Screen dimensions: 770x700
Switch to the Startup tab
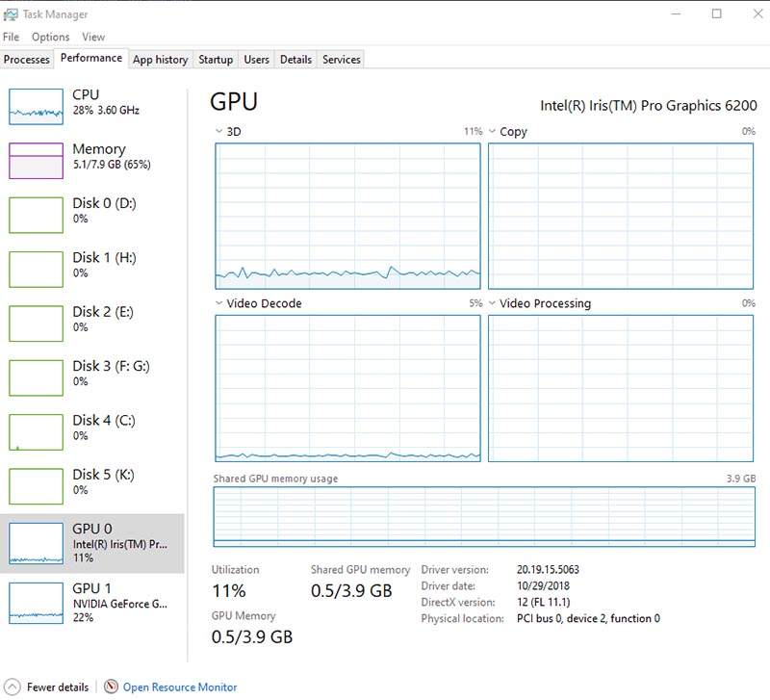click(x=216, y=60)
